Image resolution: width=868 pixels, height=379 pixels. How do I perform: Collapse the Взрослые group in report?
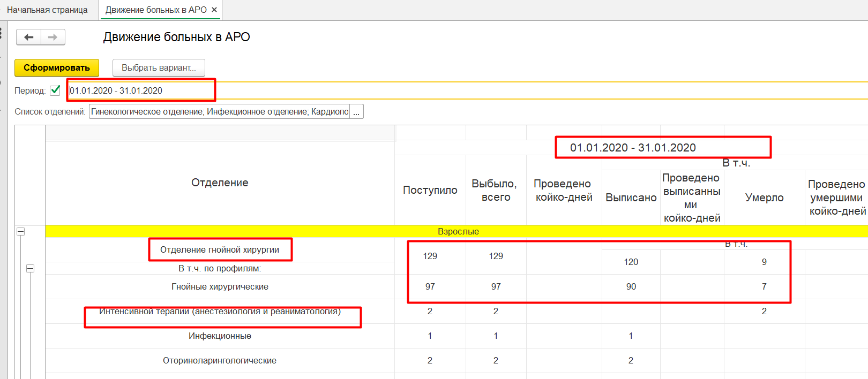coord(21,232)
